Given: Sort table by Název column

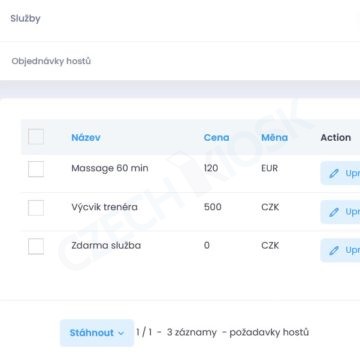Looking at the screenshot, I should click(86, 137).
